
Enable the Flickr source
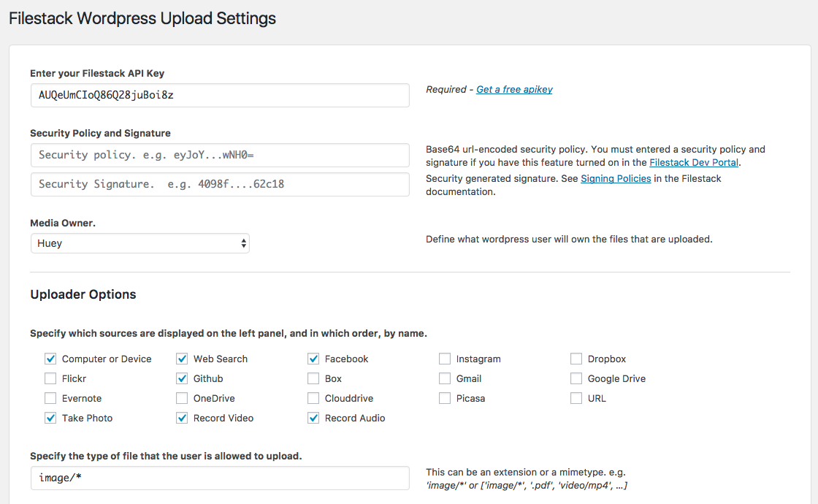tap(50, 378)
